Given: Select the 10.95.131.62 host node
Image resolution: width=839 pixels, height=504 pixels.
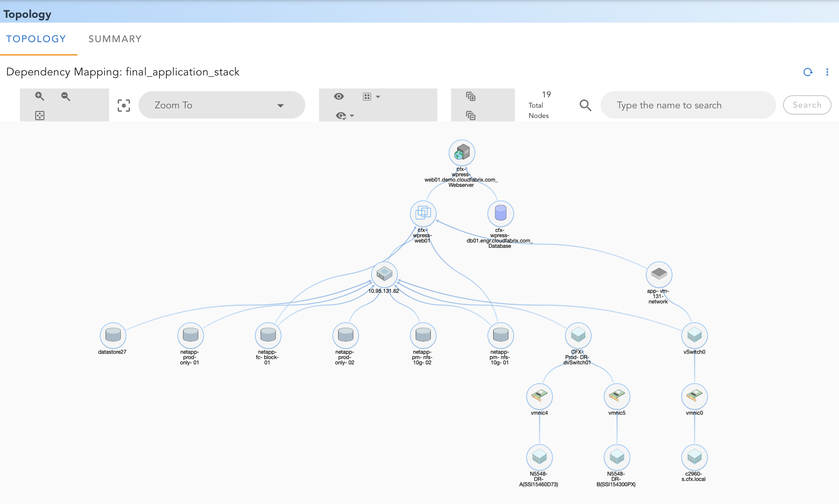Looking at the screenshot, I should [384, 274].
